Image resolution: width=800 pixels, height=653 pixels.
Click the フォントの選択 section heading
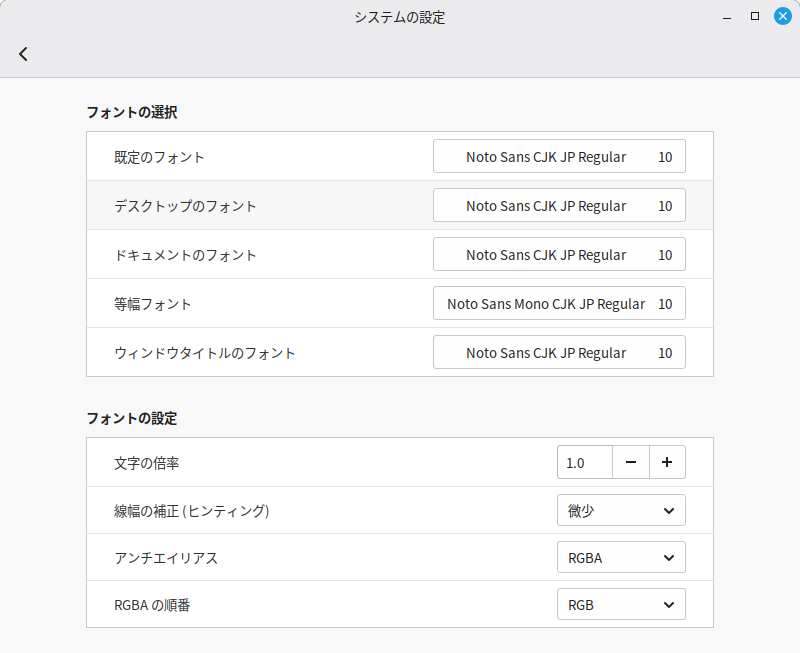tap(132, 113)
